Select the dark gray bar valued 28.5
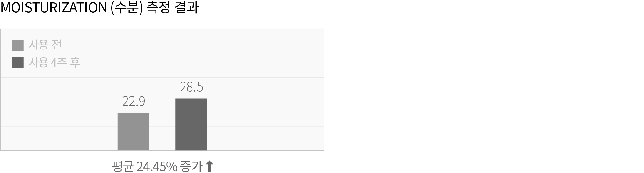Screen dimensions: 644x173 click(191, 124)
